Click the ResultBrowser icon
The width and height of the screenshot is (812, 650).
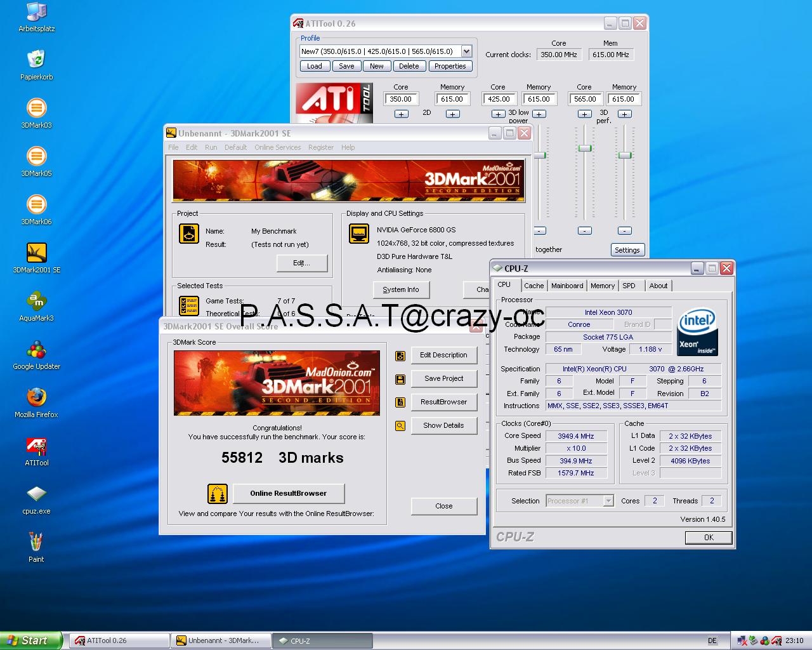click(x=400, y=402)
